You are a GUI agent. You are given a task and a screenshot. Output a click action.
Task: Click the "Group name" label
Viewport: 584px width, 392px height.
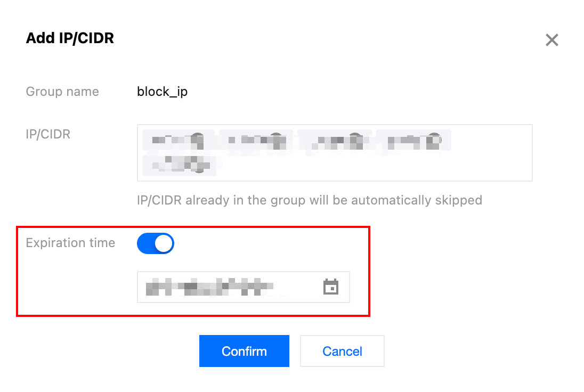62,92
